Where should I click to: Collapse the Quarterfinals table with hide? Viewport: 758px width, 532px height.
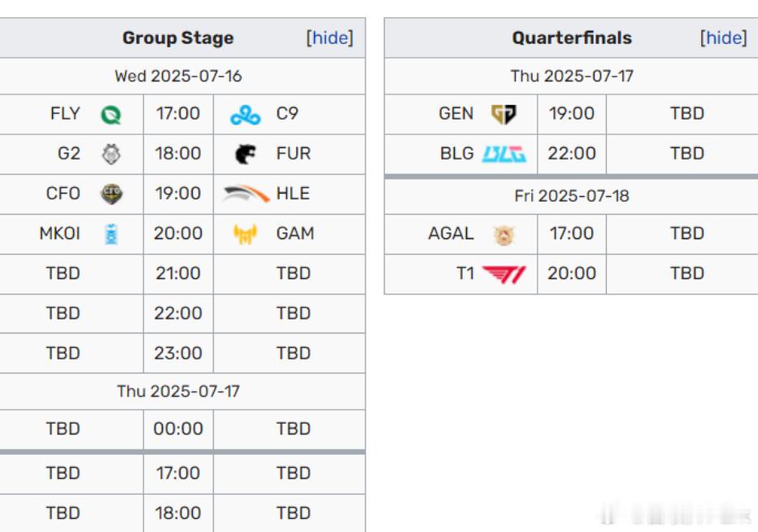tap(724, 37)
